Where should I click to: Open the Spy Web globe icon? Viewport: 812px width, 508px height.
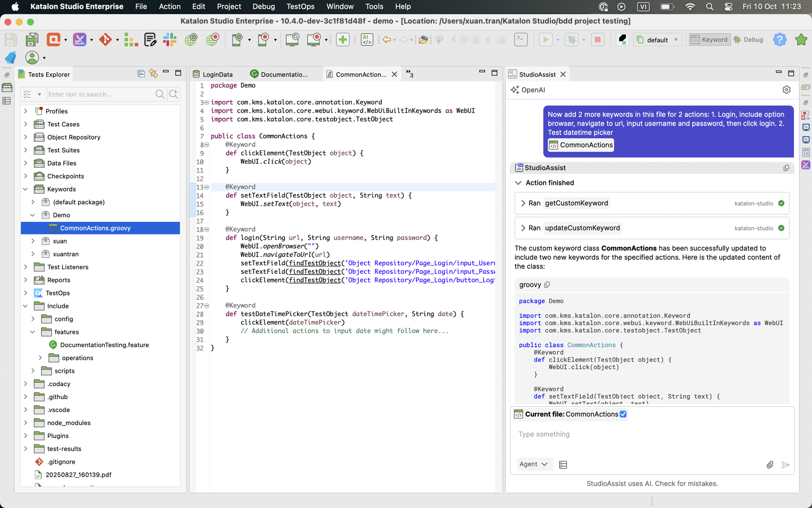[191, 40]
